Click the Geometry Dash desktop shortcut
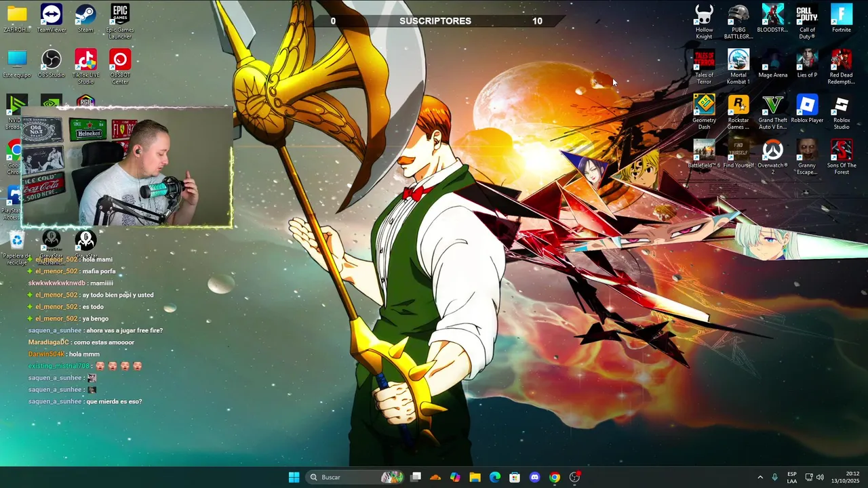 pos(704,112)
